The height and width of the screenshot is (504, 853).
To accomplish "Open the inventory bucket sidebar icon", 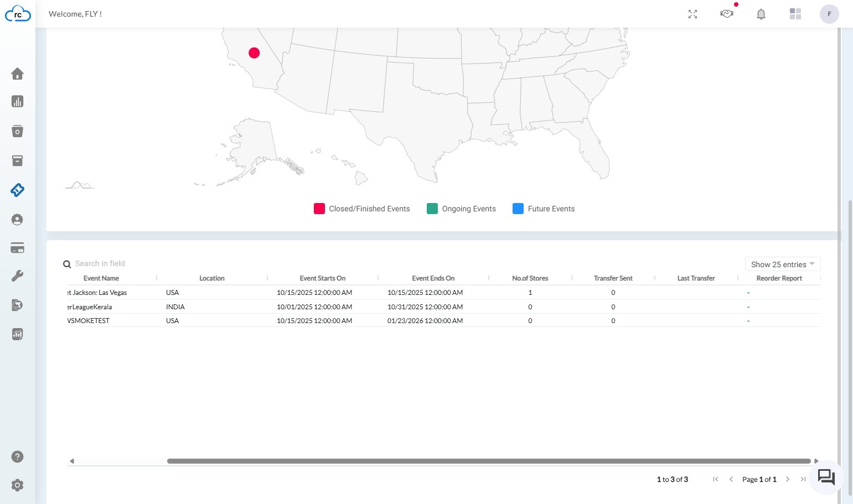I will pos(17,131).
